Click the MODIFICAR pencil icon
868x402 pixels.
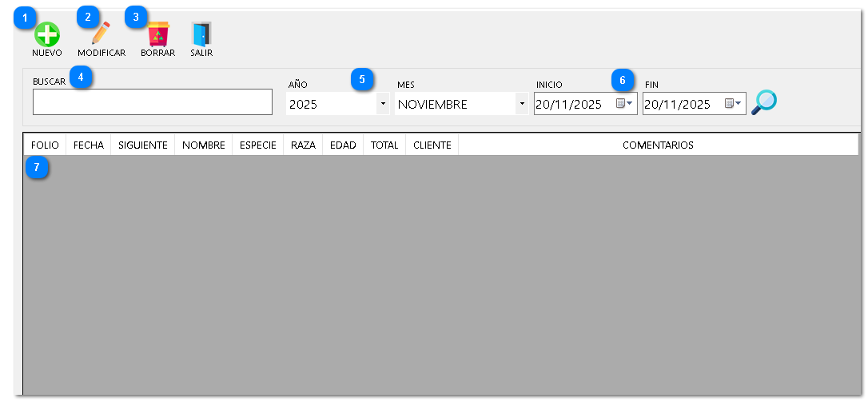tap(101, 34)
